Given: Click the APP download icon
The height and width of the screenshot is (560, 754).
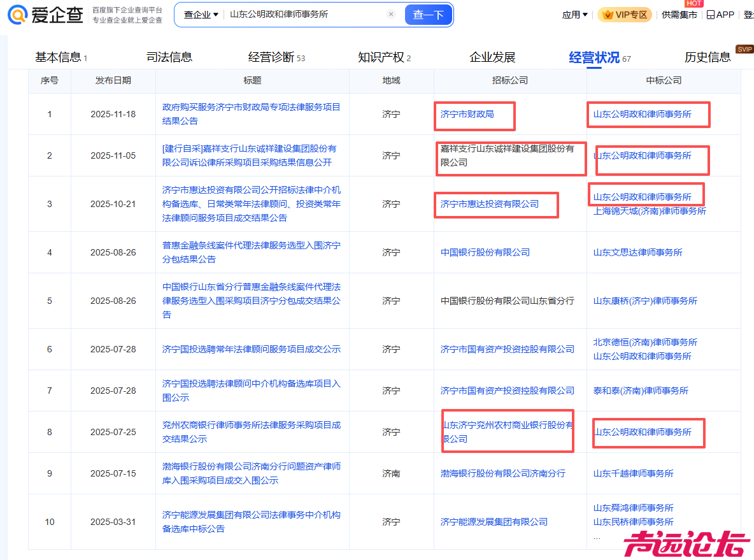Looking at the screenshot, I should (x=710, y=15).
